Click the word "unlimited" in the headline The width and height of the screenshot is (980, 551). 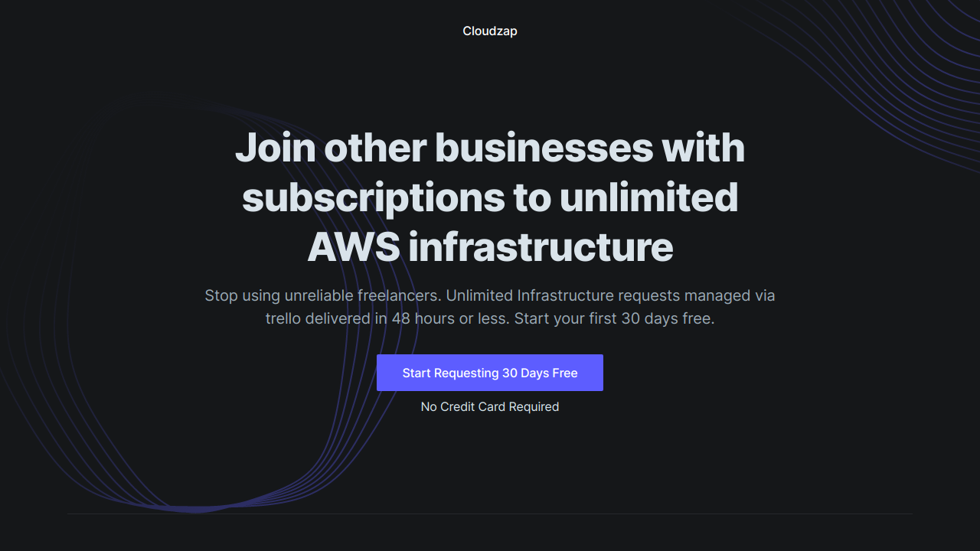[648, 197]
